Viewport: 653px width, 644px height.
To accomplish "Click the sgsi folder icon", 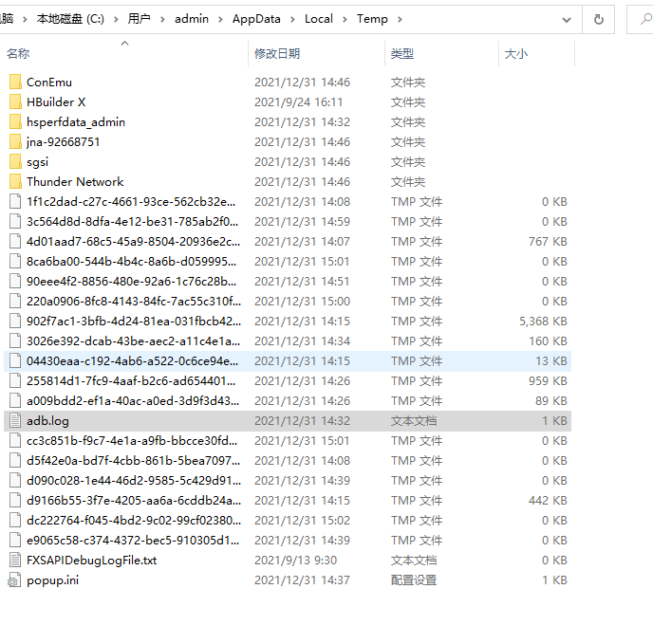I will click(x=14, y=162).
